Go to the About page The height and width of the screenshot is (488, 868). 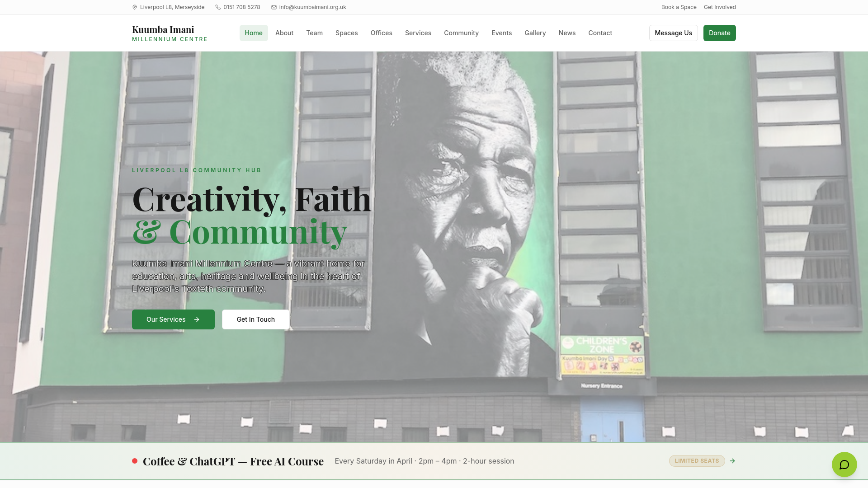pos(284,33)
